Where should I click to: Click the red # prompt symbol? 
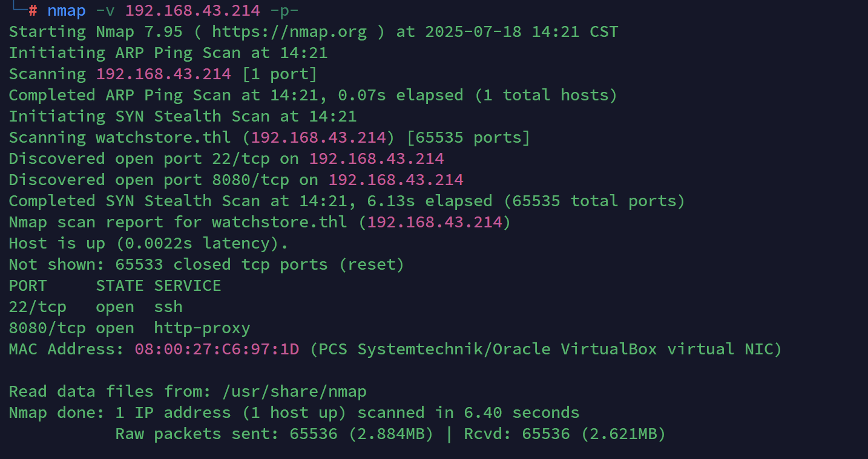[33, 10]
